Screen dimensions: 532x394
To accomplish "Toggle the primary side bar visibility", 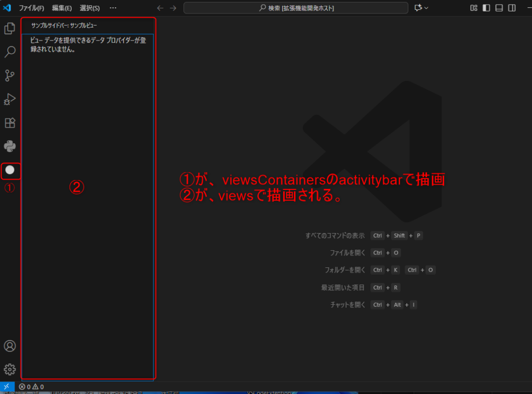I will pyautogui.click(x=486, y=8).
